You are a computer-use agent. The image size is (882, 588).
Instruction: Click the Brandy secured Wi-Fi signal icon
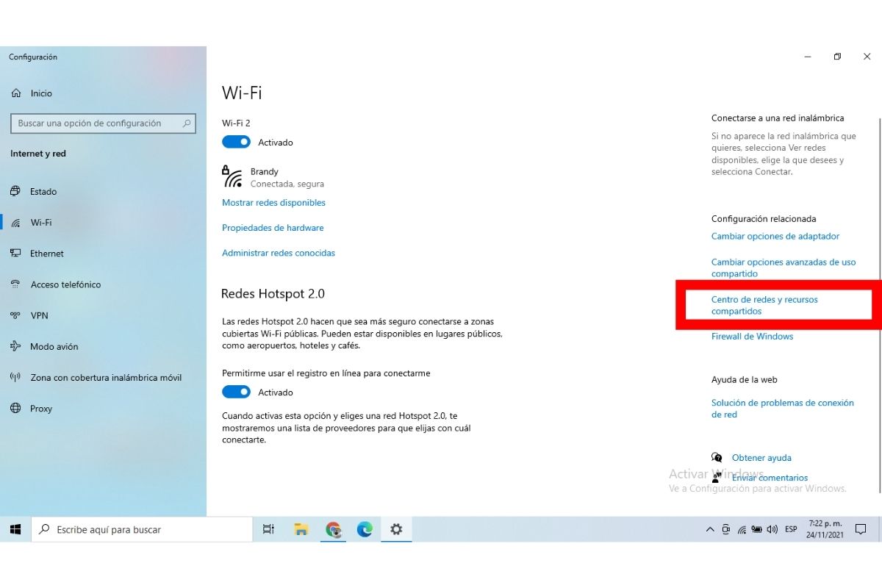(x=232, y=177)
